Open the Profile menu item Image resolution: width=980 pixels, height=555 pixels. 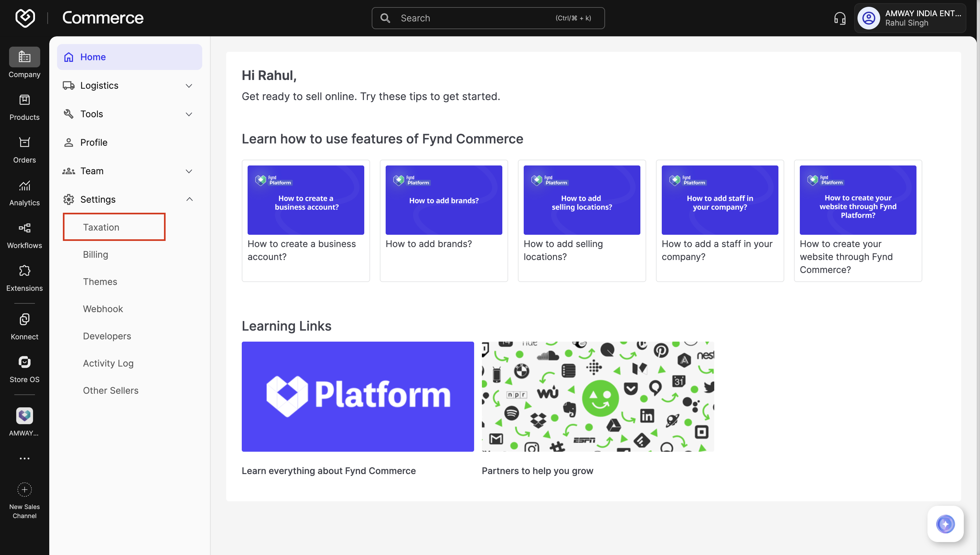[130, 142]
